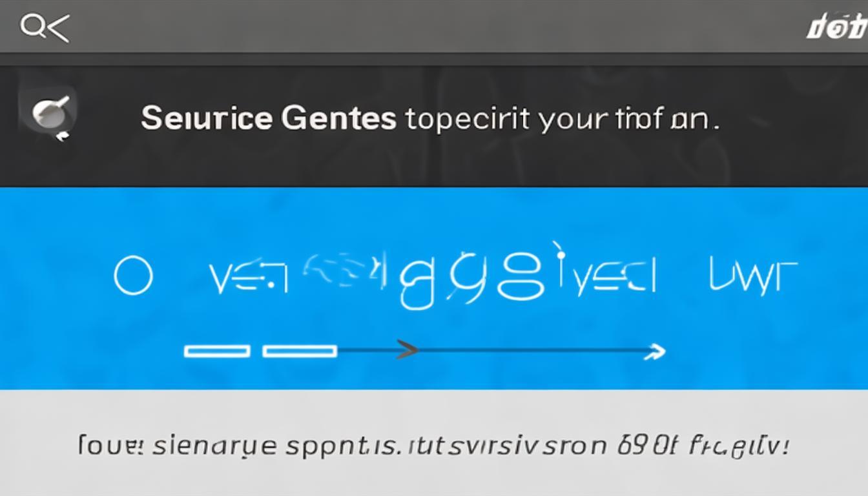Click the progress line track between arrows
This screenshot has width=868, height=496.
pos(531,351)
